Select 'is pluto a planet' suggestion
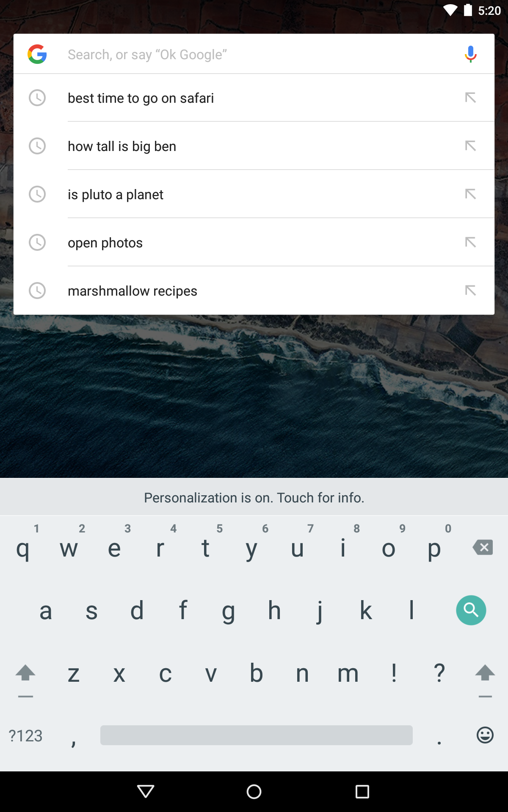The height and width of the screenshot is (812, 508). click(x=254, y=194)
